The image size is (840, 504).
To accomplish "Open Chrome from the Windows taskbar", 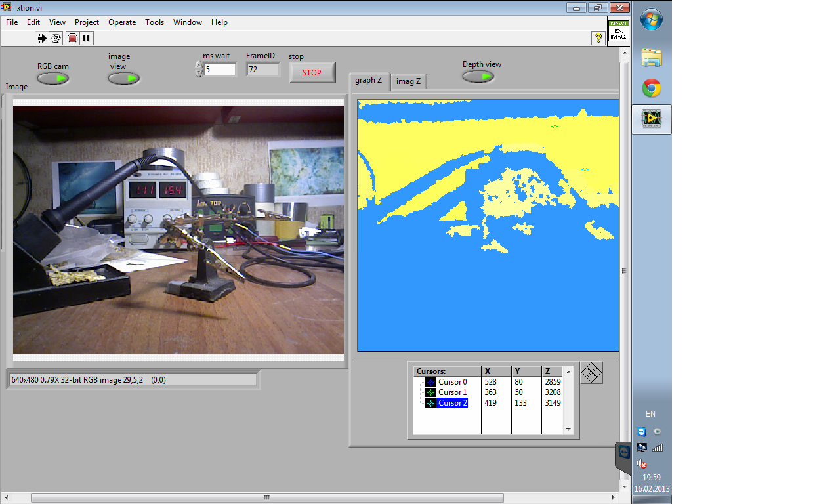I will click(651, 88).
